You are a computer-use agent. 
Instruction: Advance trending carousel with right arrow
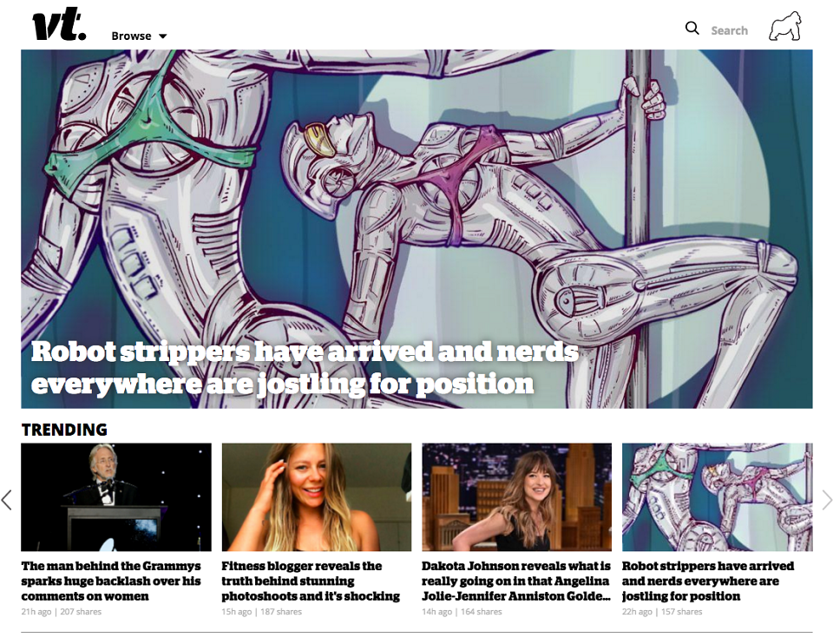[x=827, y=500]
